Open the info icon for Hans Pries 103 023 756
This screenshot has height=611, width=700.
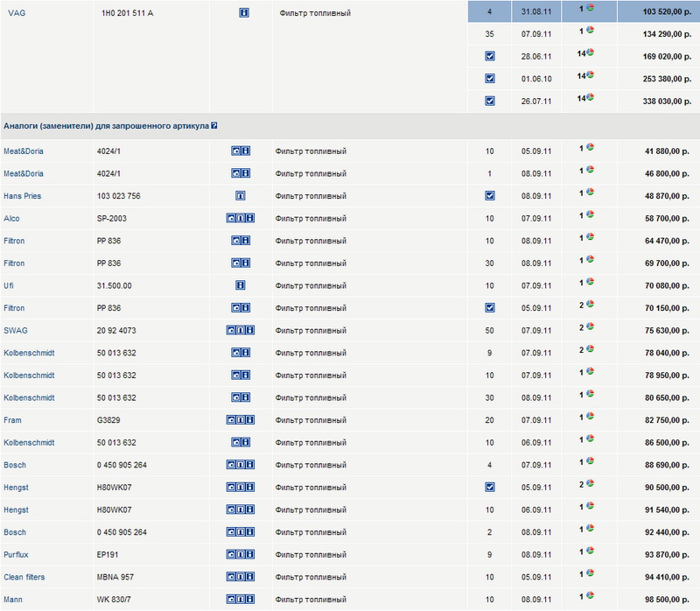[x=240, y=195]
